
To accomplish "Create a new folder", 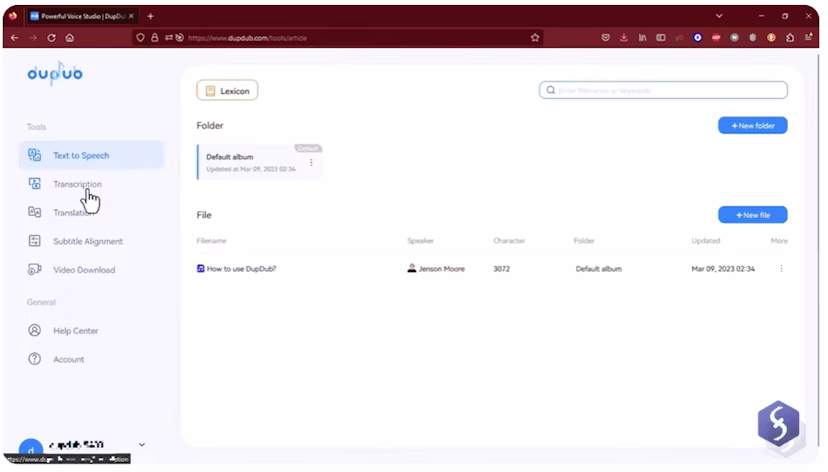I will point(752,125).
